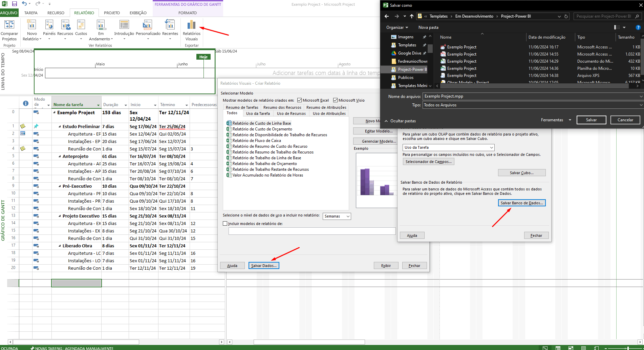Viewport: 644px width, 350px height.
Task: Click the Save icon in the quick access toolbar
Action: (15, 4)
